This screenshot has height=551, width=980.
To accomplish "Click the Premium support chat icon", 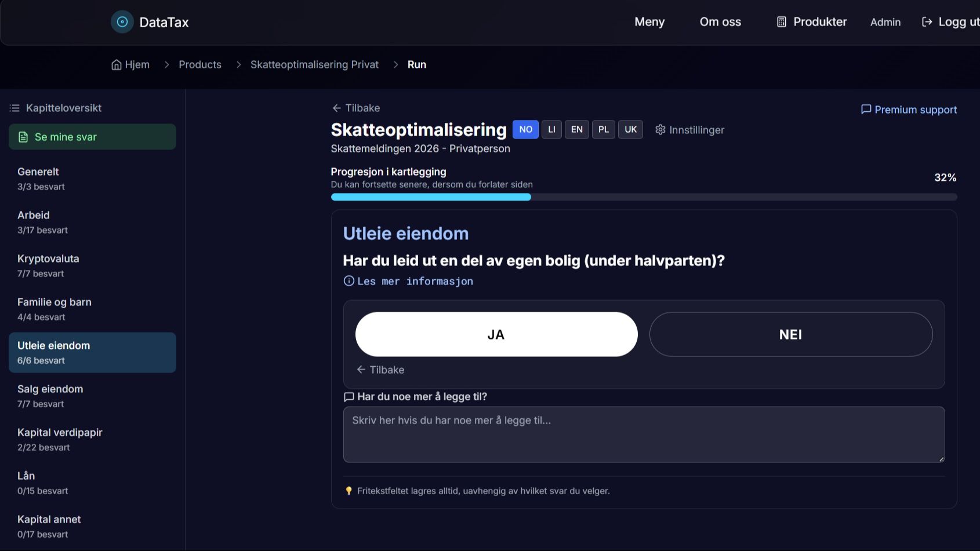I will [x=866, y=110].
